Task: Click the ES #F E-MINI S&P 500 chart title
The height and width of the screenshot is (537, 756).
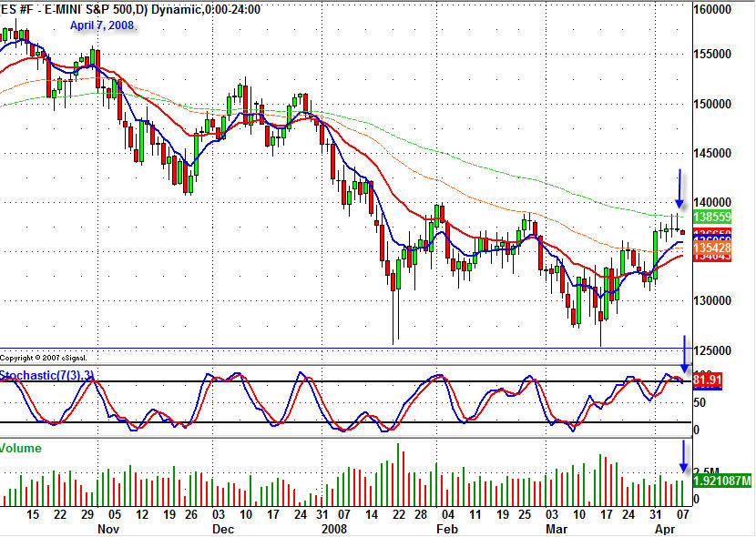Action: pos(130,9)
